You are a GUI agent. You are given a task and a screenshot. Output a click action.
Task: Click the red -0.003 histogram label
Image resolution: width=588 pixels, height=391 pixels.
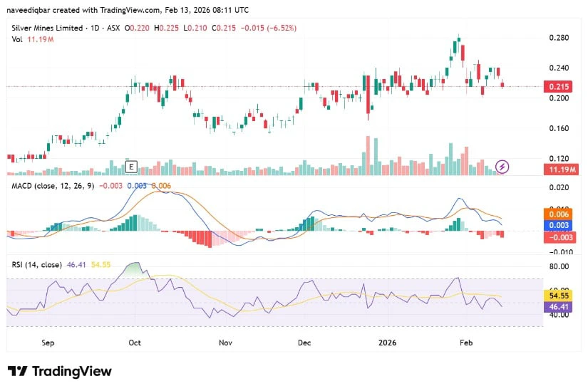[x=560, y=237]
